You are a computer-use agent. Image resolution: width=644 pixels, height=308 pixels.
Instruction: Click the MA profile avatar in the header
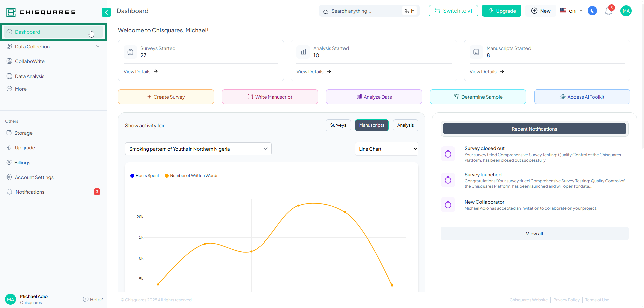tap(626, 11)
